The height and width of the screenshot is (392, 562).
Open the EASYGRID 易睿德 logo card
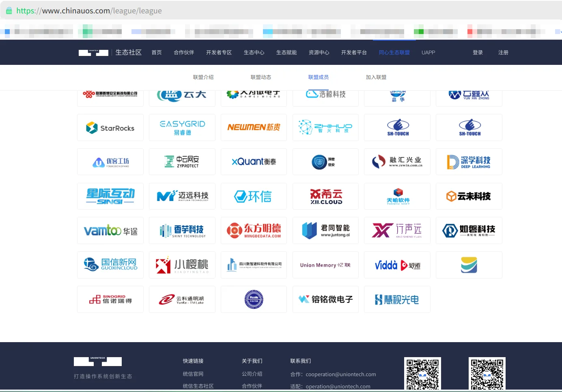182,128
